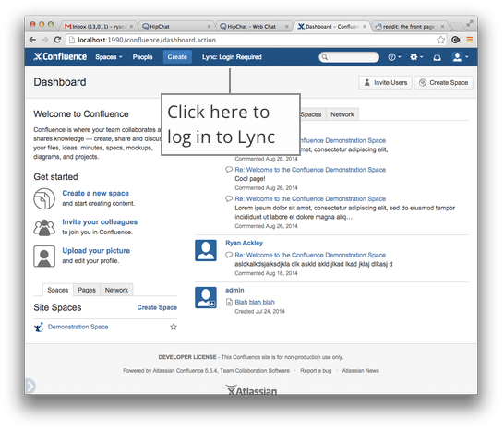Viewport: 504px width, 430px height.
Task: Click the page icon beside Blah blah blah
Action: (x=229, y=302)
